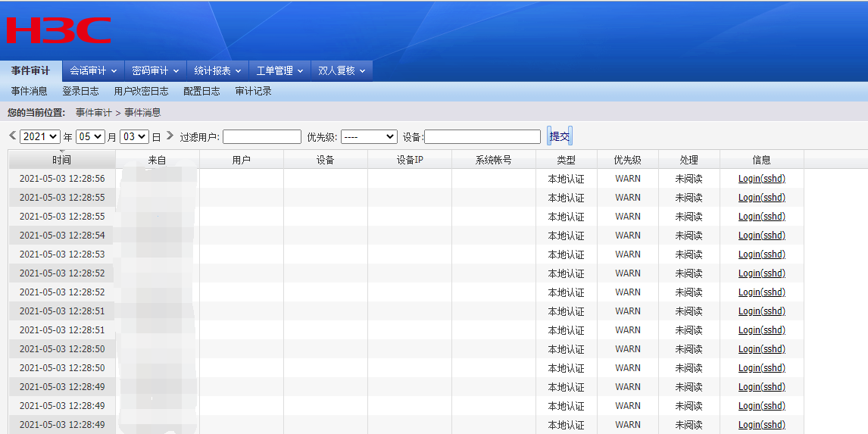Open the 密码审计 menu
Screen dimensions: 868x434
[155, 71]
